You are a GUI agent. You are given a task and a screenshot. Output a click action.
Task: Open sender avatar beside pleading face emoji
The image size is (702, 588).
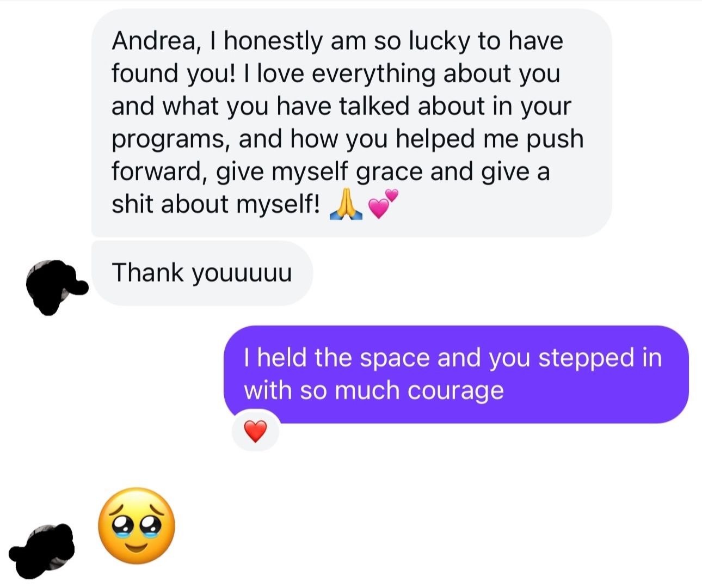(42, 551)
